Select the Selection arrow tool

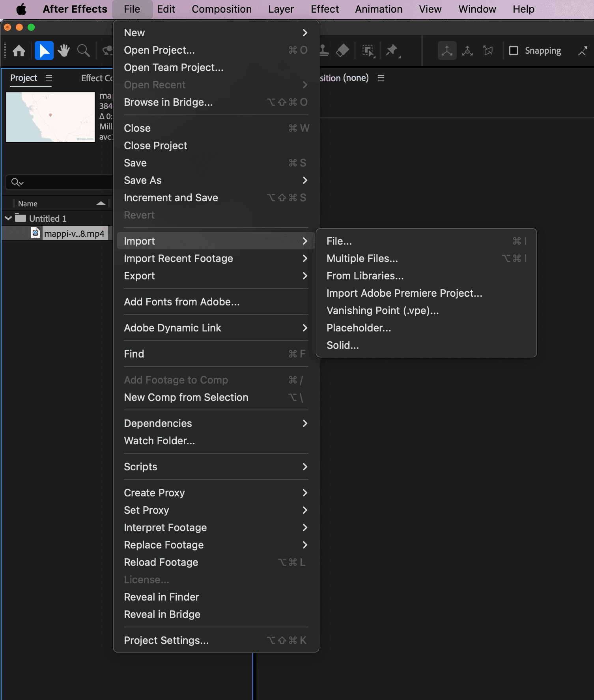pyautogui.click(x=44, y=51)
